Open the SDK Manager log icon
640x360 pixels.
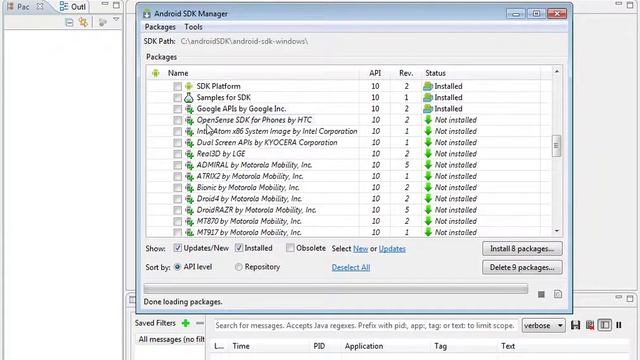pos(558,294)
